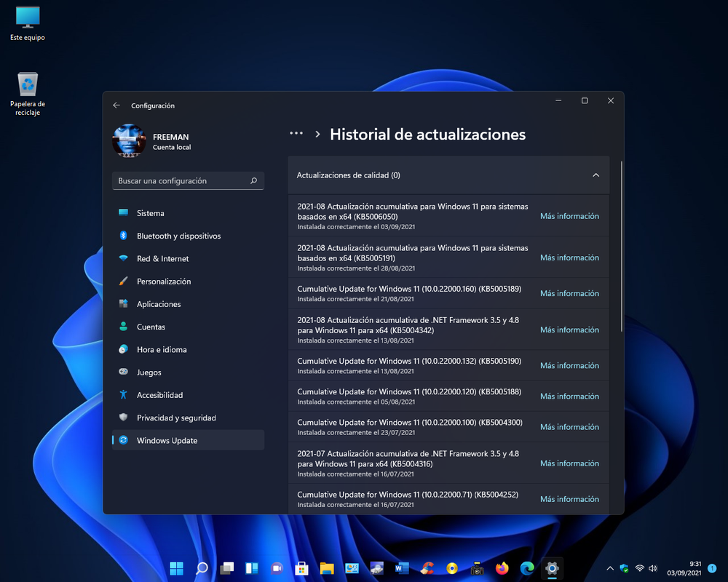Open the Windows Start menu

pyautogui.click(x=176, y=568)
